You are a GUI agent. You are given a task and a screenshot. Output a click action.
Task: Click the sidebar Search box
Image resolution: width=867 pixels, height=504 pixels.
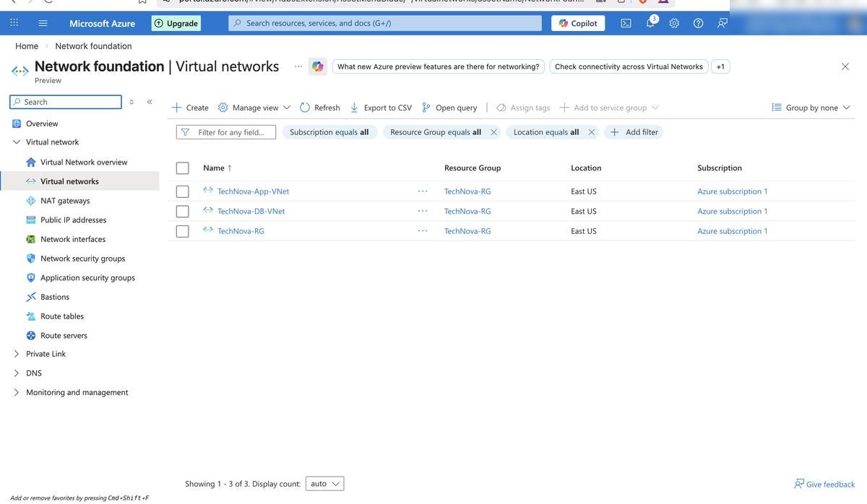tap(66, 102)
